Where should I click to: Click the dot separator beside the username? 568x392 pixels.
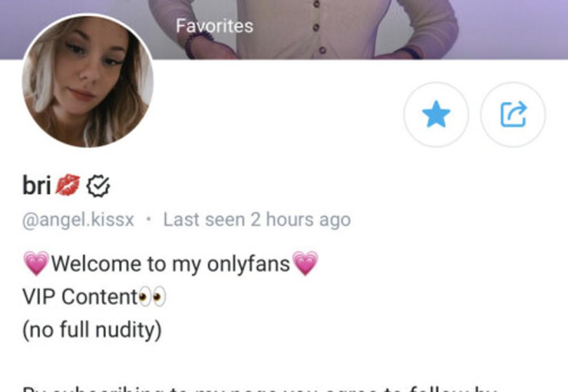point(148,219)
